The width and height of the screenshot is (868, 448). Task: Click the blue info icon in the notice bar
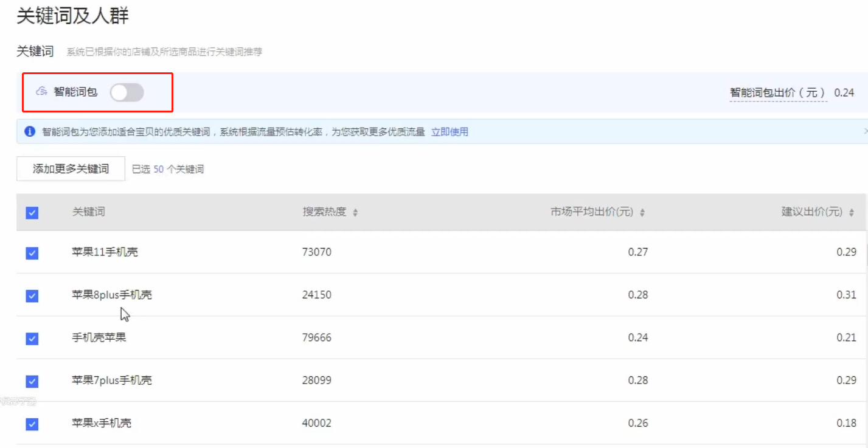point(29,131)
